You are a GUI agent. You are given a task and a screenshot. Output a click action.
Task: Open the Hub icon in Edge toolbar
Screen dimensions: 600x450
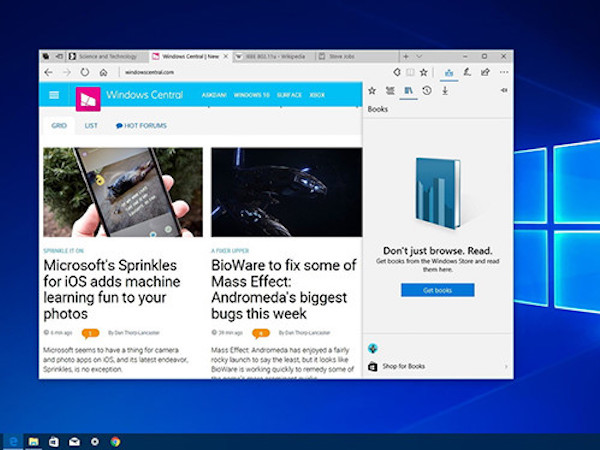tap(449, 72)
